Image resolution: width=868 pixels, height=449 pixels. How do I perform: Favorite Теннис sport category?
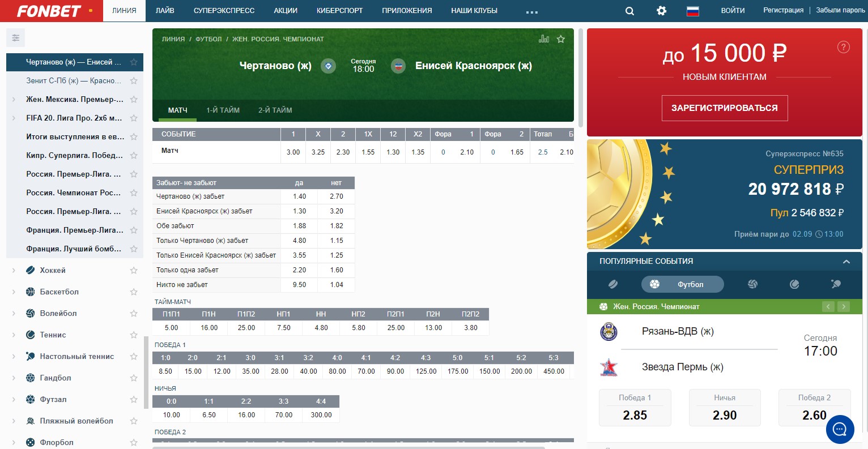click(x=134, y=335)
